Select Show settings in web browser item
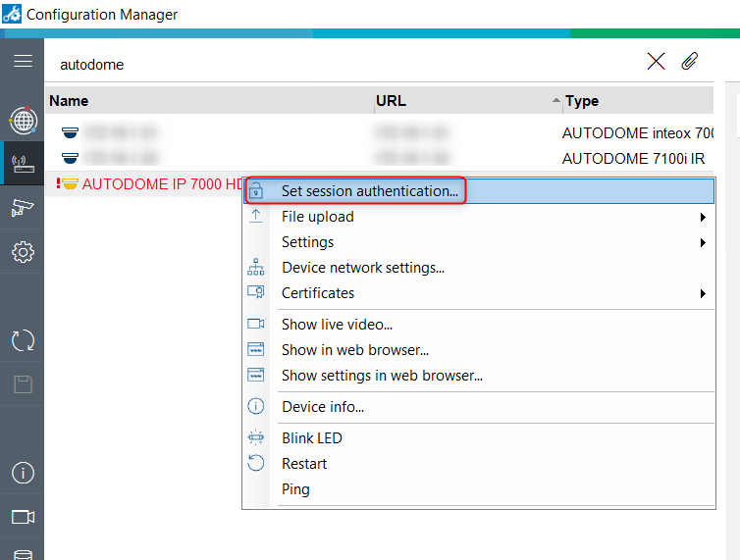Screen dimensions: 740x560 [479, 376]
